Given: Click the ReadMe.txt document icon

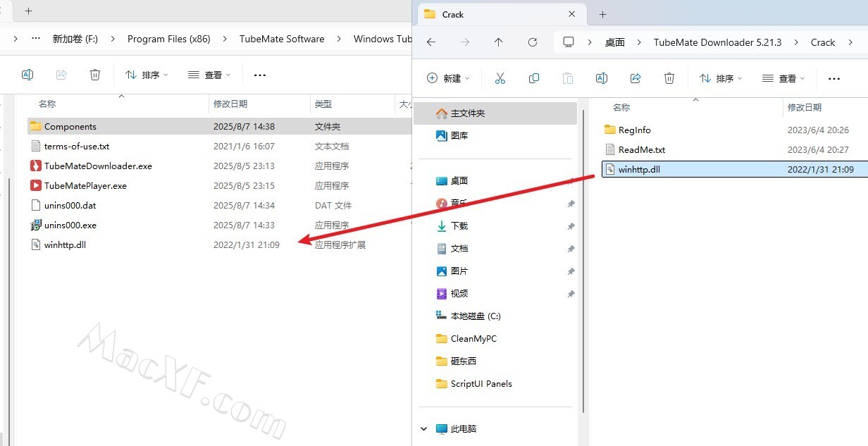Looking at the screenshot, I should [610, 149].
